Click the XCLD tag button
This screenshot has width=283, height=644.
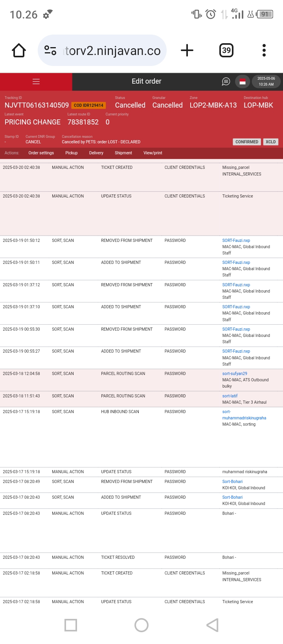pos(270,142)
